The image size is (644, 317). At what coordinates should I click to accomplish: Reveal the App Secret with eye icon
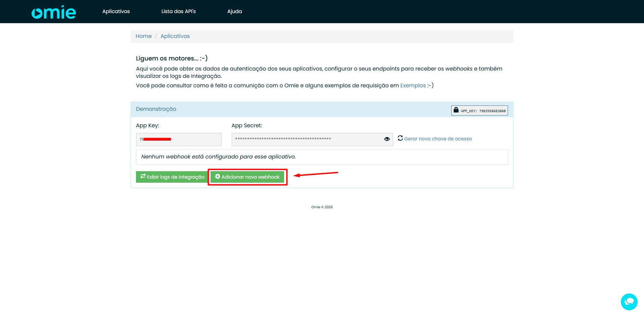point(387,139)
